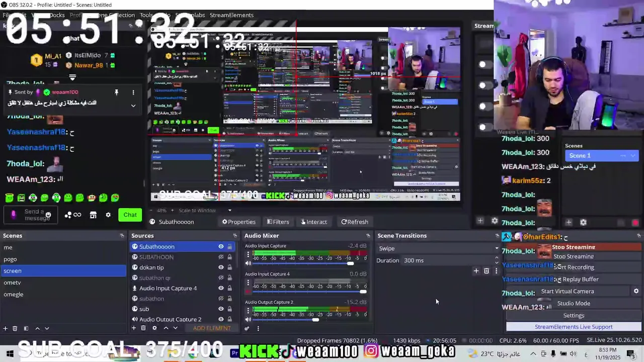Open the chat shop icon

[93, 215]
